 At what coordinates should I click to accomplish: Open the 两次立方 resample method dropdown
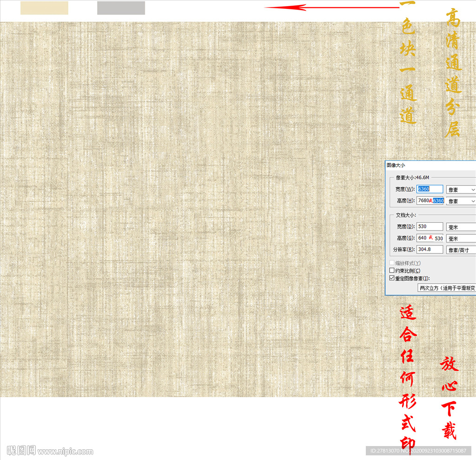(x=447, y=288)
